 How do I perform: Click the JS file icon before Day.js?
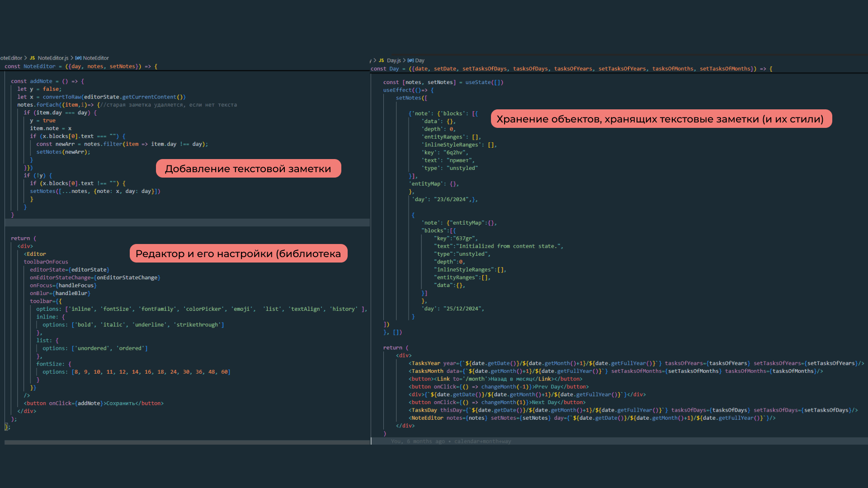click(x=382, y=61)
